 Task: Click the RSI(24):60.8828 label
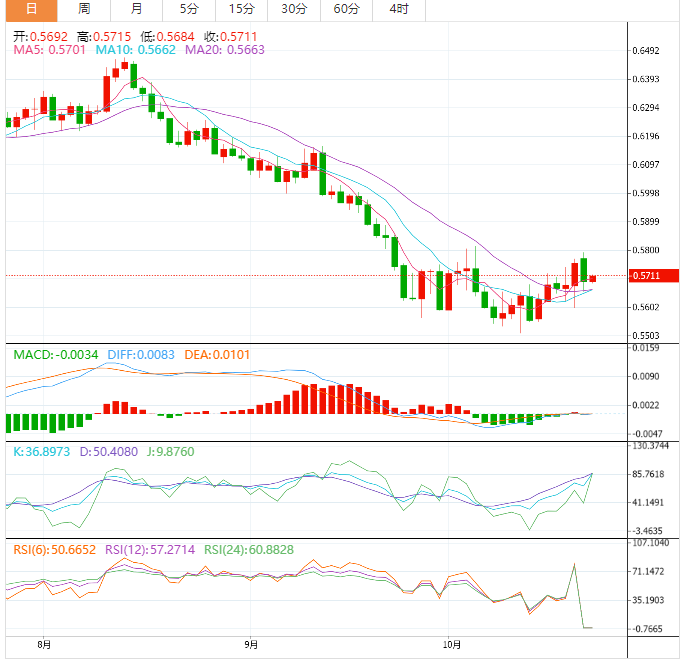pos(249,550)
